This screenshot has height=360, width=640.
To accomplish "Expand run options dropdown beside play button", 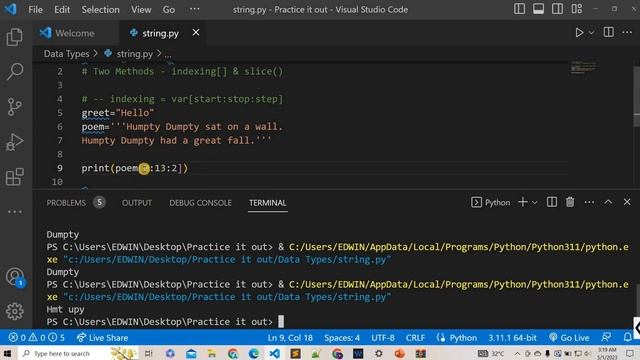I will coord(591,33).
